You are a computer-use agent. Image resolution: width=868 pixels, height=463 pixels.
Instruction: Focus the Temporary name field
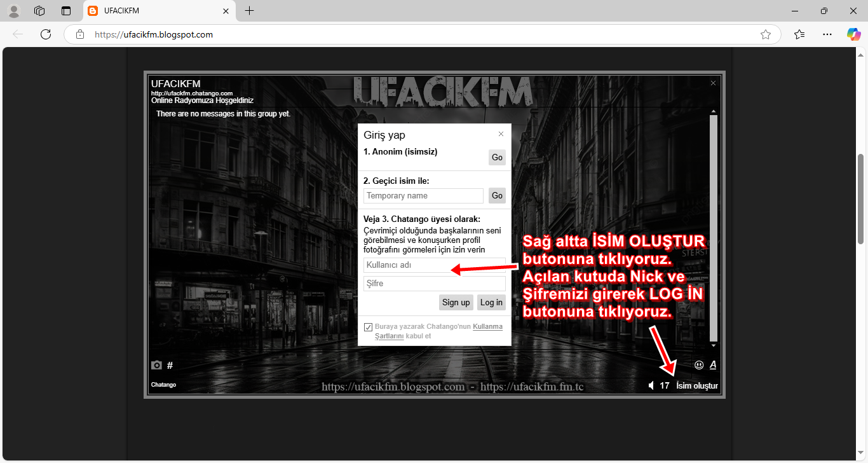[423, 196]
